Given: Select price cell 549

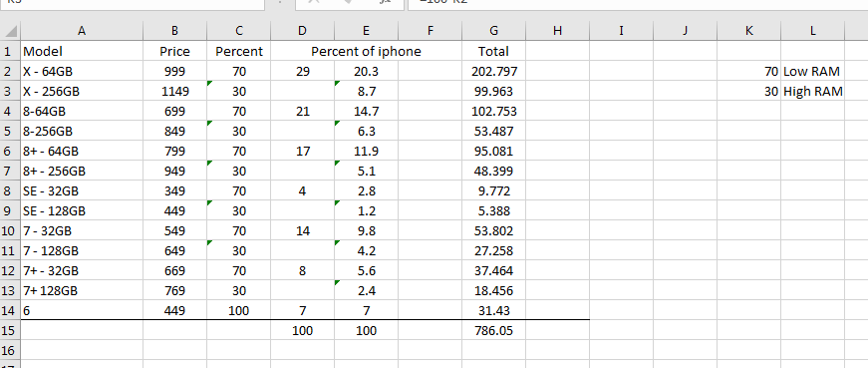Looking at the screenshot, I should (174, 231).
